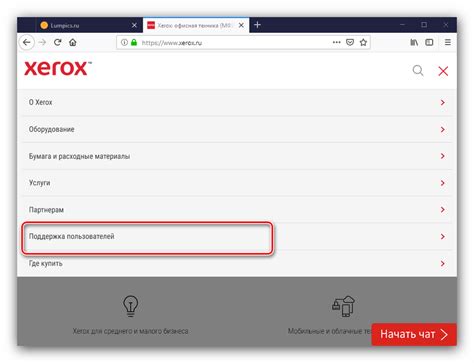Close the Lumpics.ru tab
Image resolution: width=474 pixels, height=363 pixels.
134,25
